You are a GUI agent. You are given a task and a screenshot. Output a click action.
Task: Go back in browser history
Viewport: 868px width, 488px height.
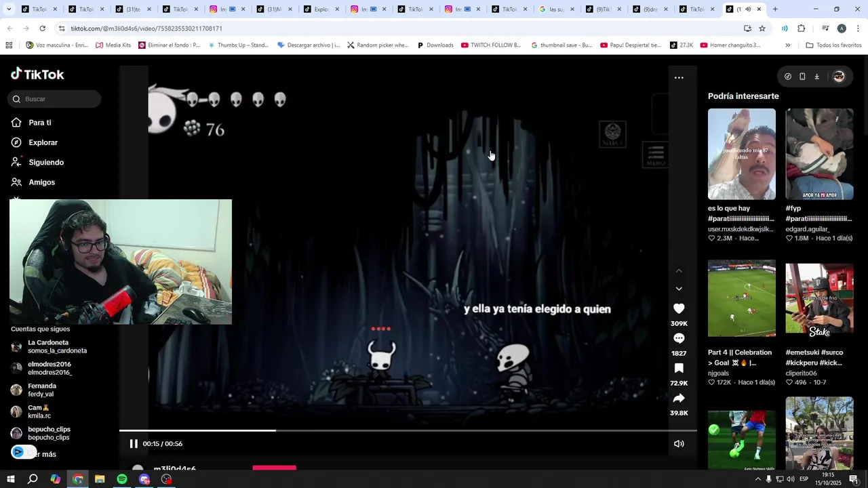coord(9,28)
